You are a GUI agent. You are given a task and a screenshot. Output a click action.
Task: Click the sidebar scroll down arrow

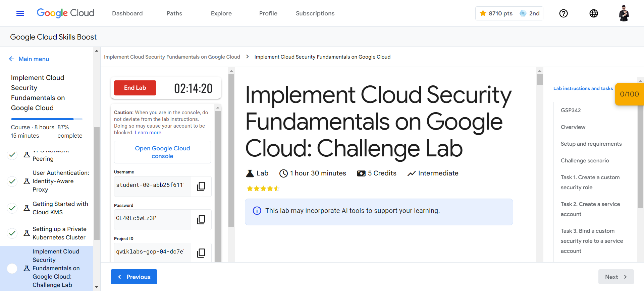[97, 287]
